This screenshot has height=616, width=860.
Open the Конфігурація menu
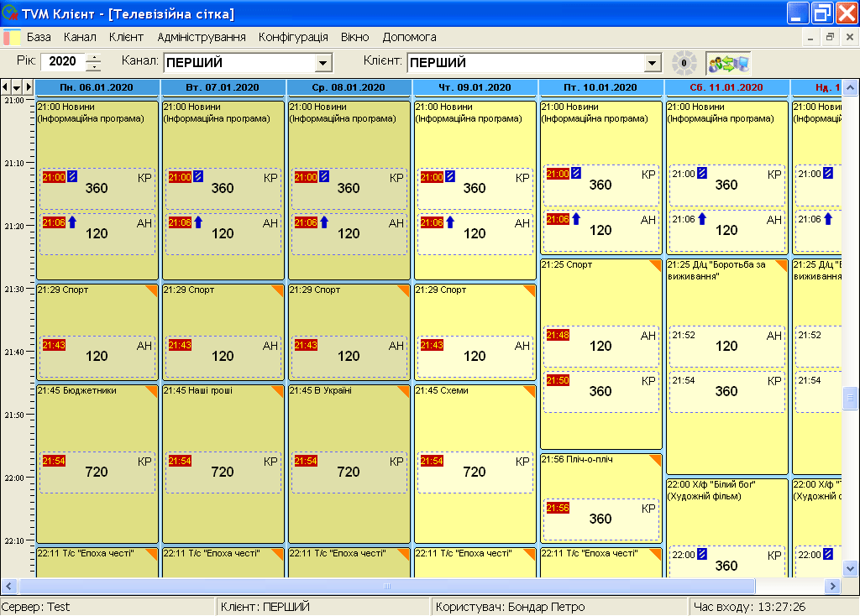pos(293,38)
